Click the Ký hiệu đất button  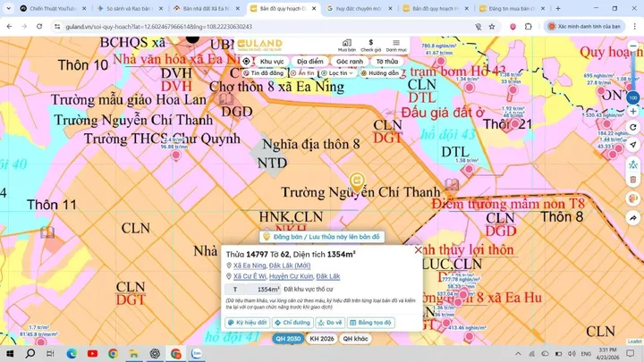(248, 323)
